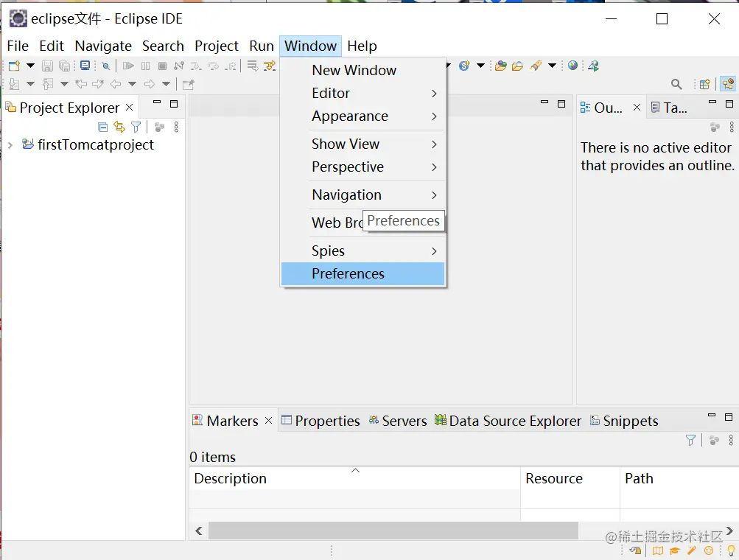The width and height of the screenshot is (739, 560).
Task: Close the Project Explorer tab
Action: point(130,108)
